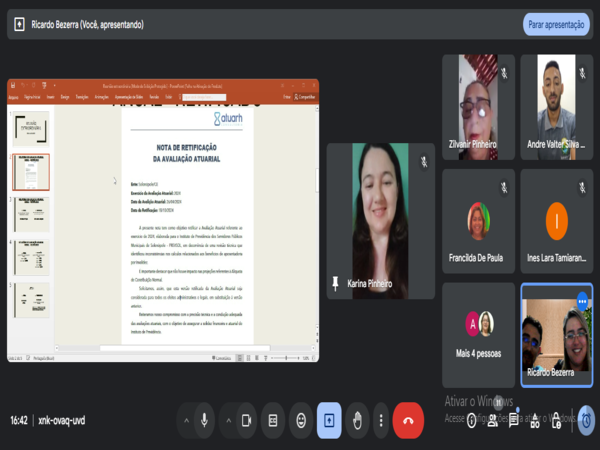Click the Tell Me search box
Viewport: 600px width, 450px height.
point(204,97)
